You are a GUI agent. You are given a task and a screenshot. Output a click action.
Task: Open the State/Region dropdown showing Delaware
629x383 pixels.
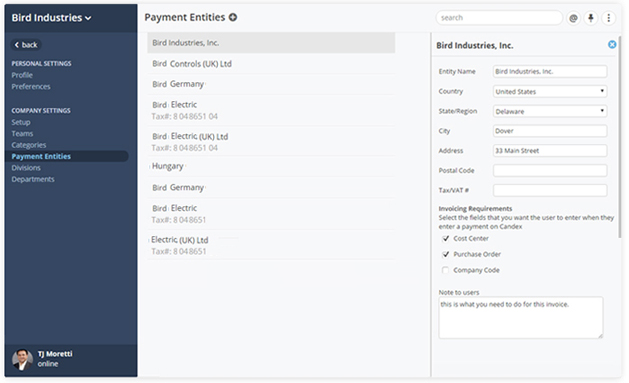click(550, 111)
